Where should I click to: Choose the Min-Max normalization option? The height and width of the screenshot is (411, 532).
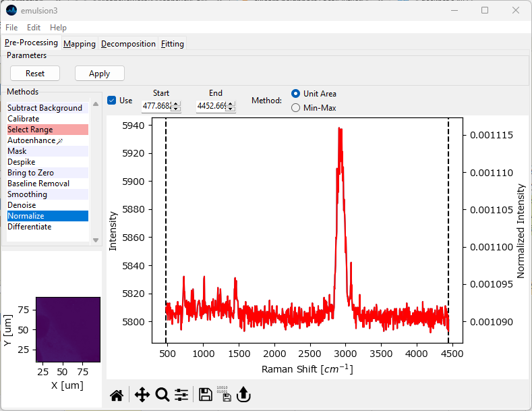[295, 107]
